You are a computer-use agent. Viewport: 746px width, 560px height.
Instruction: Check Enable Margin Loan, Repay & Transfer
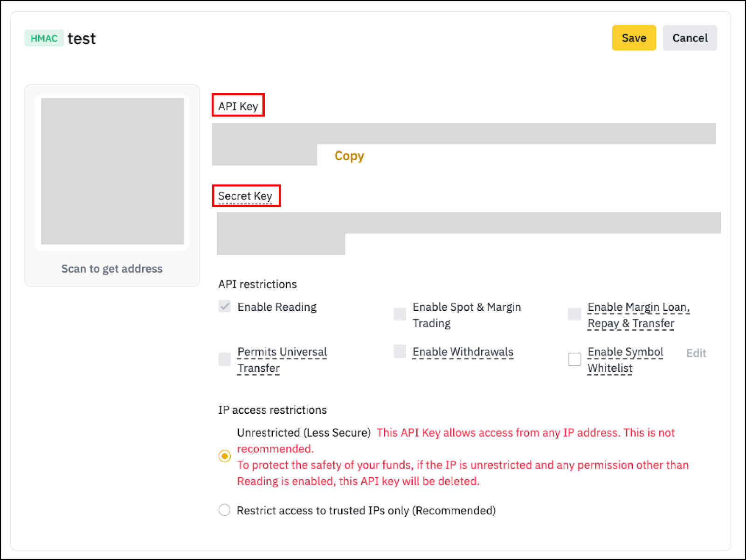point(574,314)
